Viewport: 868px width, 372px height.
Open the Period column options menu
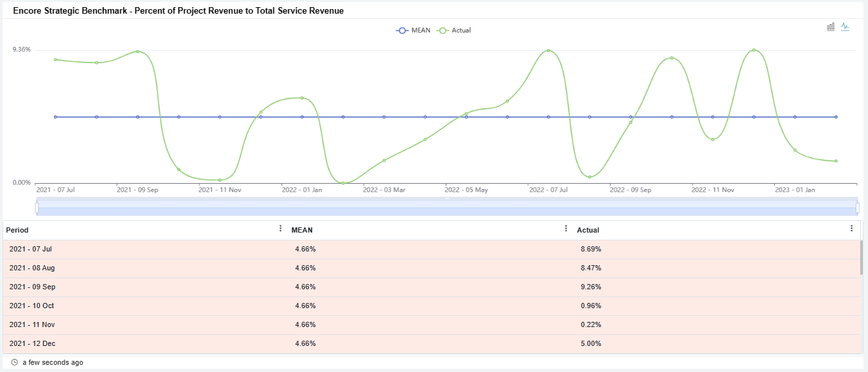[x=281, y=229]
